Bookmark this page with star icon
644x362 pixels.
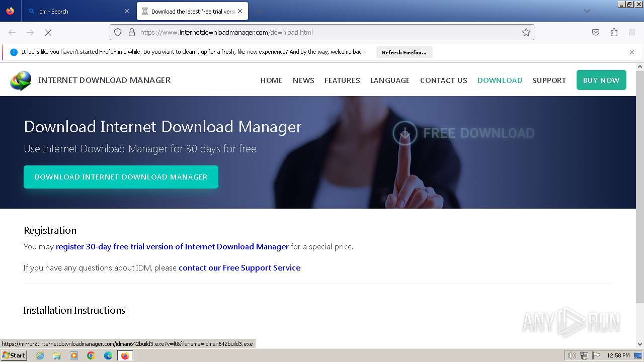(x=526, y=32)
